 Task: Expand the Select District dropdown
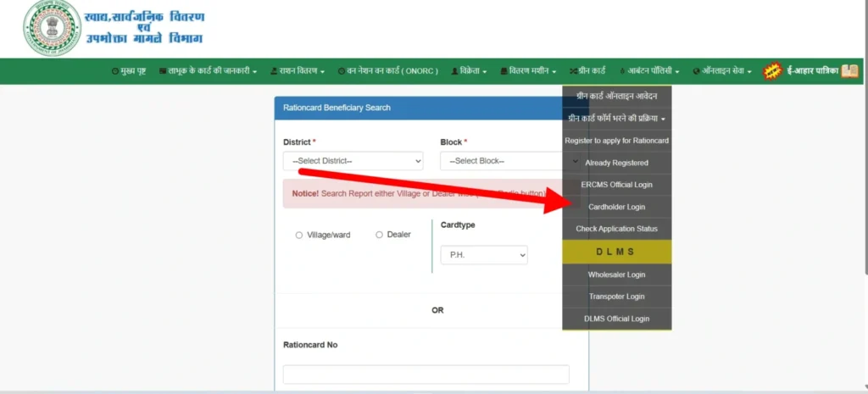point(353,161)
